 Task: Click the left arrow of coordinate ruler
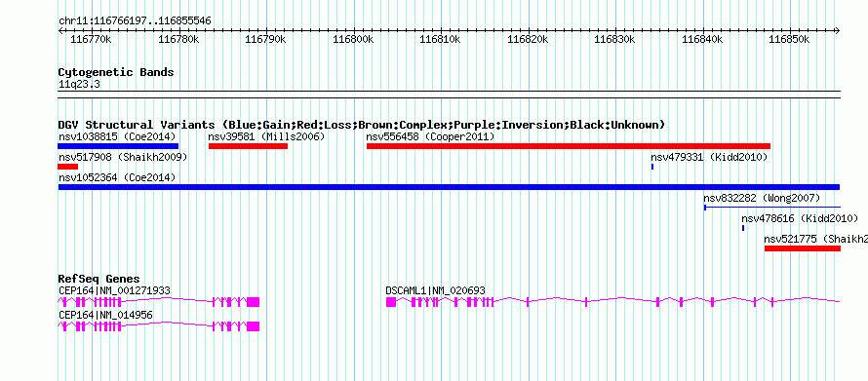coord(60,30)
